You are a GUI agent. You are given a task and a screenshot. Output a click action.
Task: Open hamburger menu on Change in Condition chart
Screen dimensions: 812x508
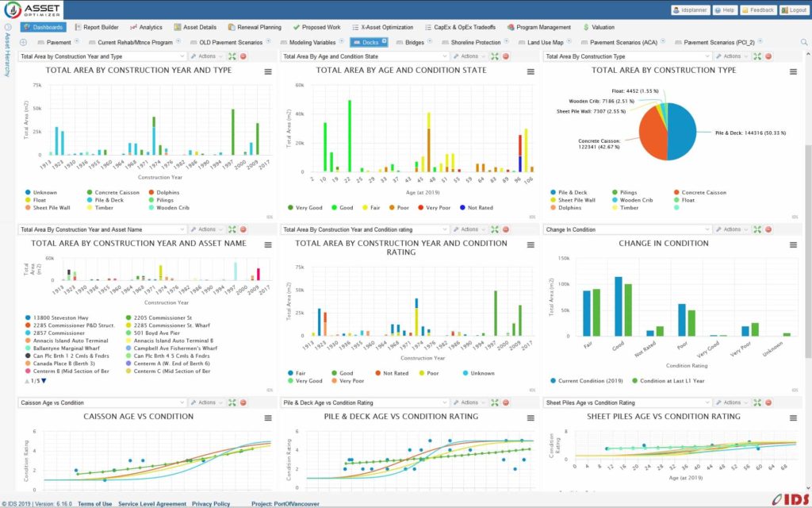[x=793, y=245]
